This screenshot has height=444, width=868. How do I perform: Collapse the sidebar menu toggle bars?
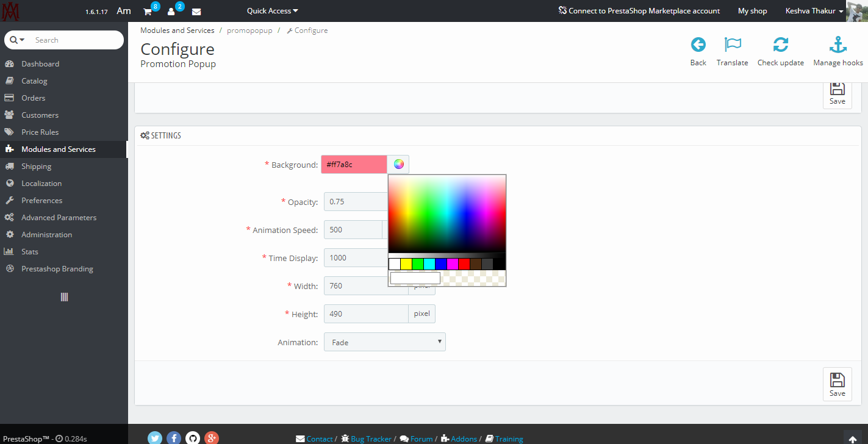tap(64, 297)
